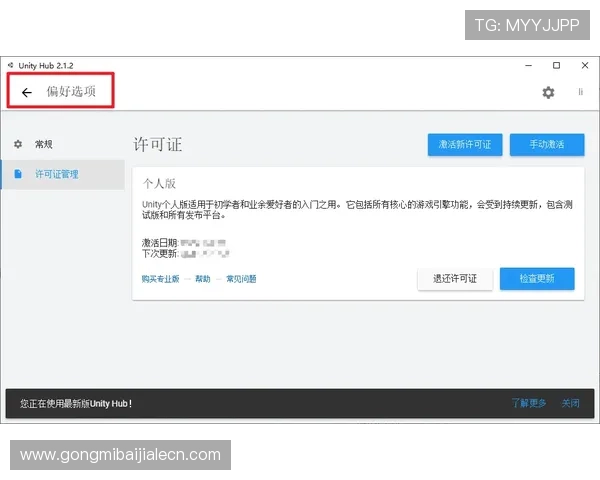The width and height of the screenshot is (600, 480).
Task: Click the 个人版 license title
Action: pos(159,184)
